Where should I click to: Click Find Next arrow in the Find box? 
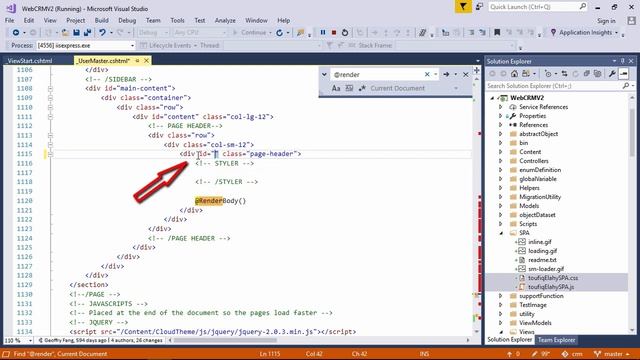(446, 74)
